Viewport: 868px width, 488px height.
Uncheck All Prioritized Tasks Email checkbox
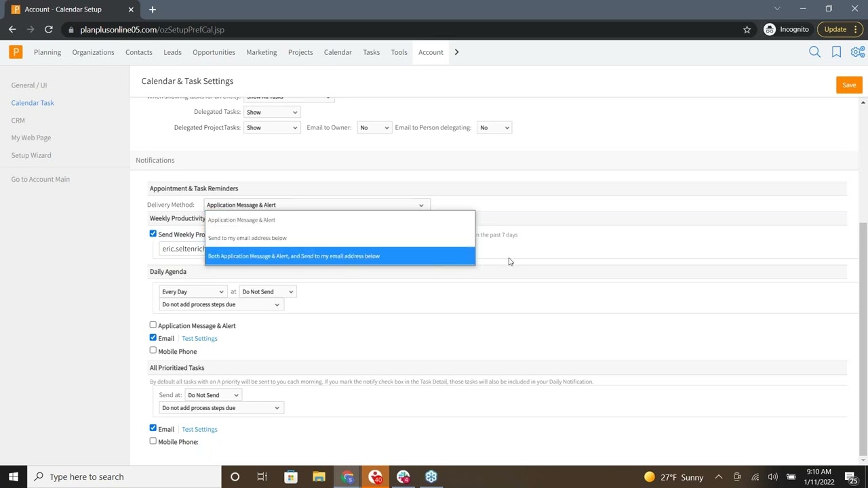point(153,428)
